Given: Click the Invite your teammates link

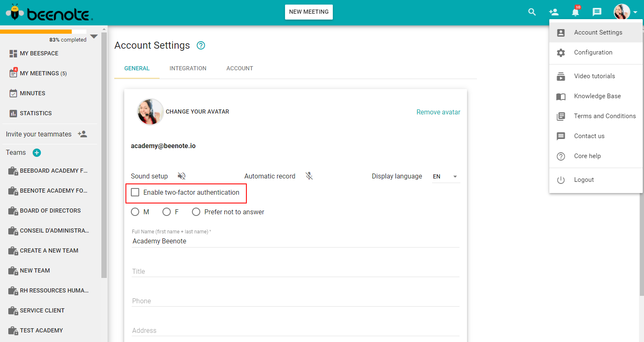Looking at the screenshot, I should point(39,134).
